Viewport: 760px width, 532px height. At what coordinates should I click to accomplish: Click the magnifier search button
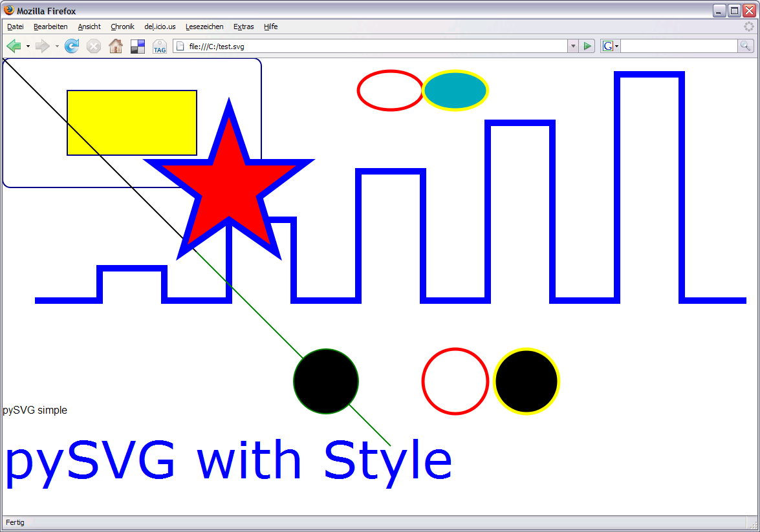click(746, 46)
